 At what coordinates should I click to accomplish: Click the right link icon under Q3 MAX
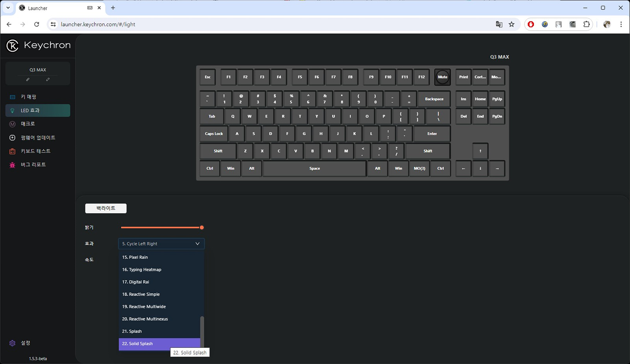[48, 79]
